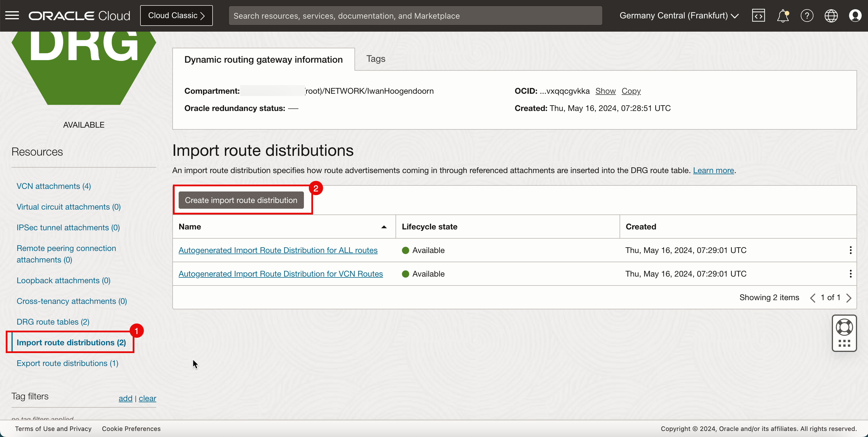Expand the three-dot menu for ALL routes

(x=851, y=250)
